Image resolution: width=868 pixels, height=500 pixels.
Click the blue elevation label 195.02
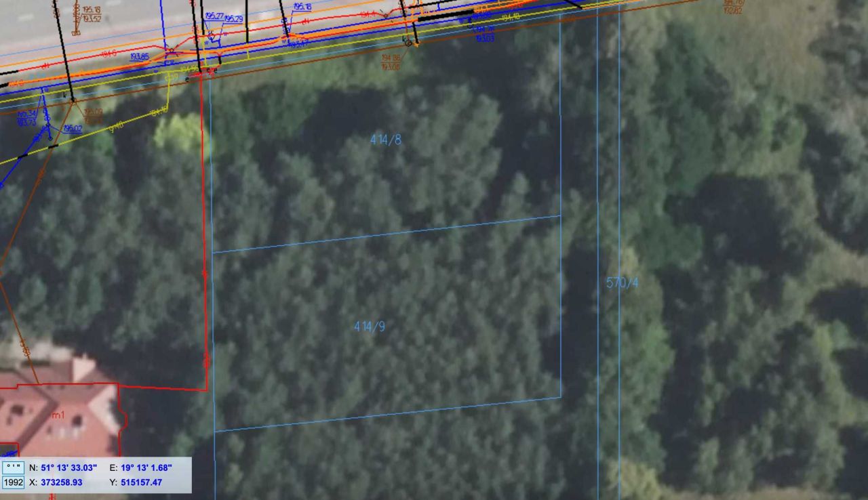[x=73, y=128]
